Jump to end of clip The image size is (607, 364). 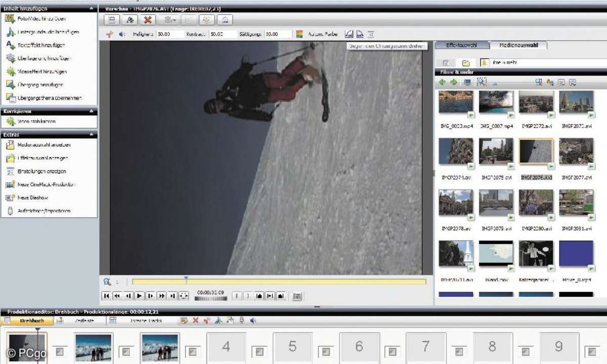(173, 296)
